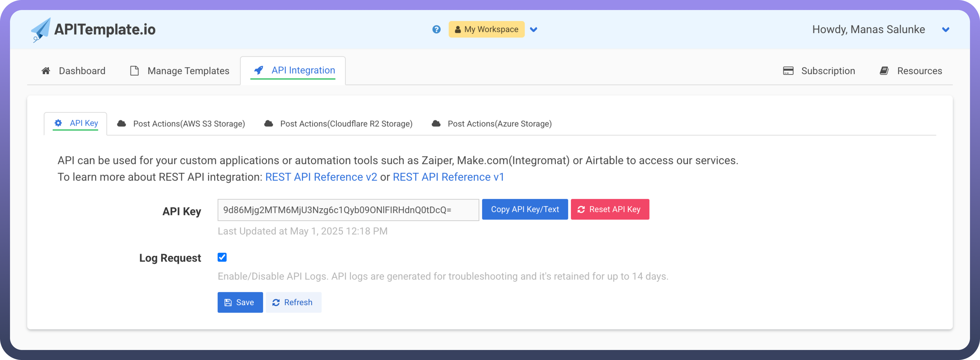Open the REST API Reference v2 link
This screenshot has height=360, width=980.
pos(321,177)
